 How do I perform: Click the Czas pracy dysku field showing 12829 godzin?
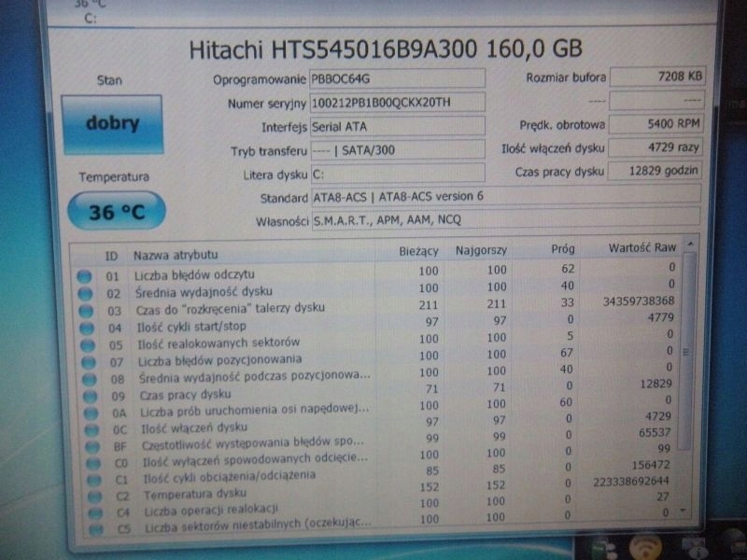point(655,171)
